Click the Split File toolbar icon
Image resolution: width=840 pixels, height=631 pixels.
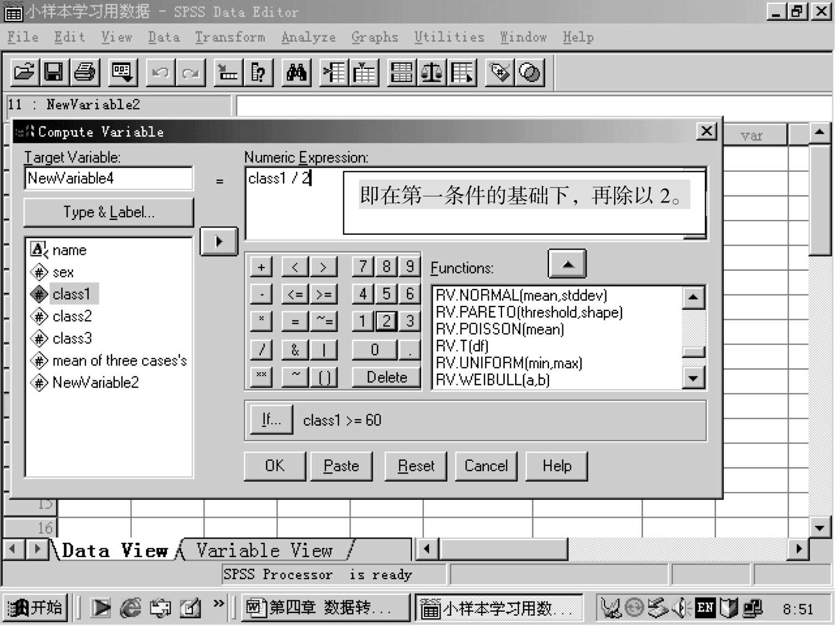(402, 72)
